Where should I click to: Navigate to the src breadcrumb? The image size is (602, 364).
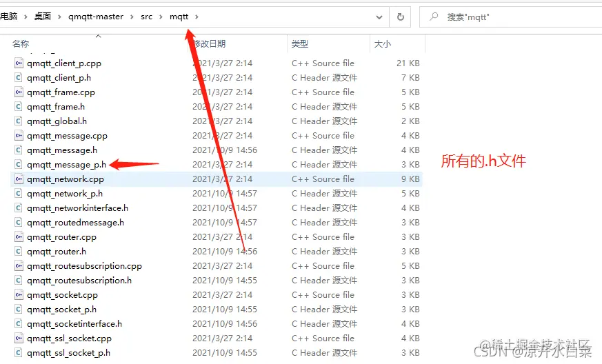point(146,17)
